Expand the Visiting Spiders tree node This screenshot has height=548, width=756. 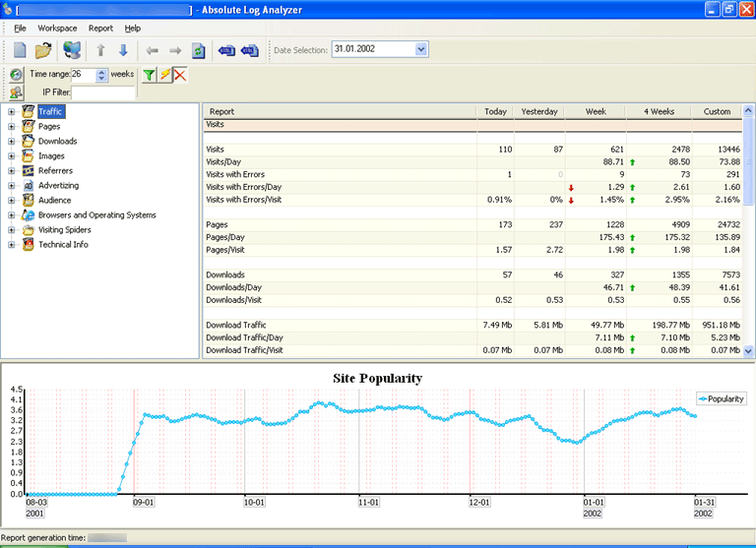tap(11, 230)
